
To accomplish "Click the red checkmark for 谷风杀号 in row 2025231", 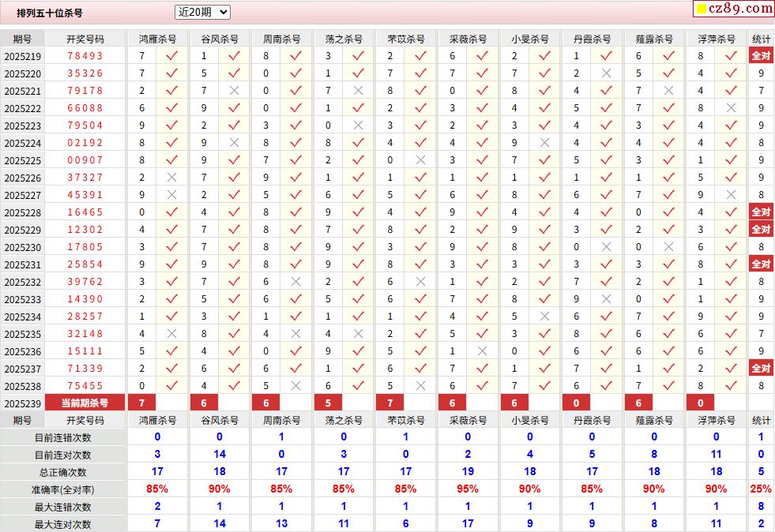I will pyautogui.click(x=235, y=264).
